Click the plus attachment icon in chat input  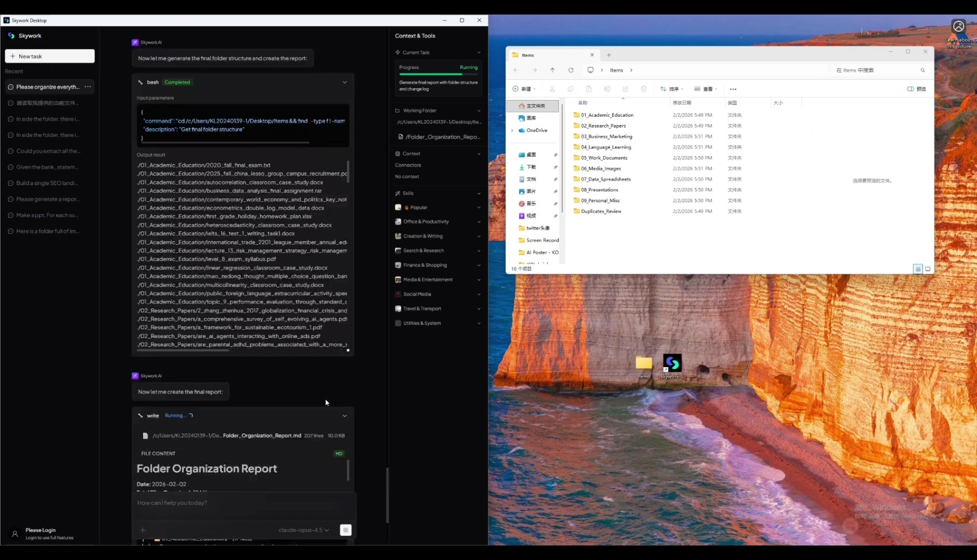(143, 530)
